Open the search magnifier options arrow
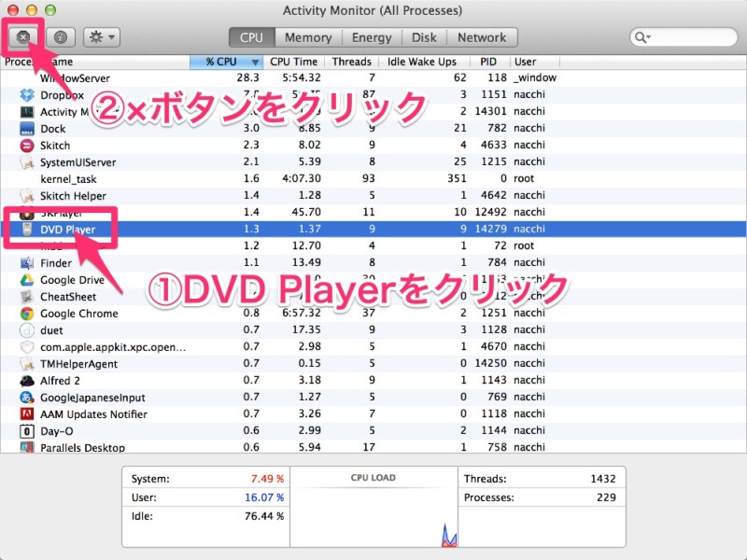 pos(642,37)
